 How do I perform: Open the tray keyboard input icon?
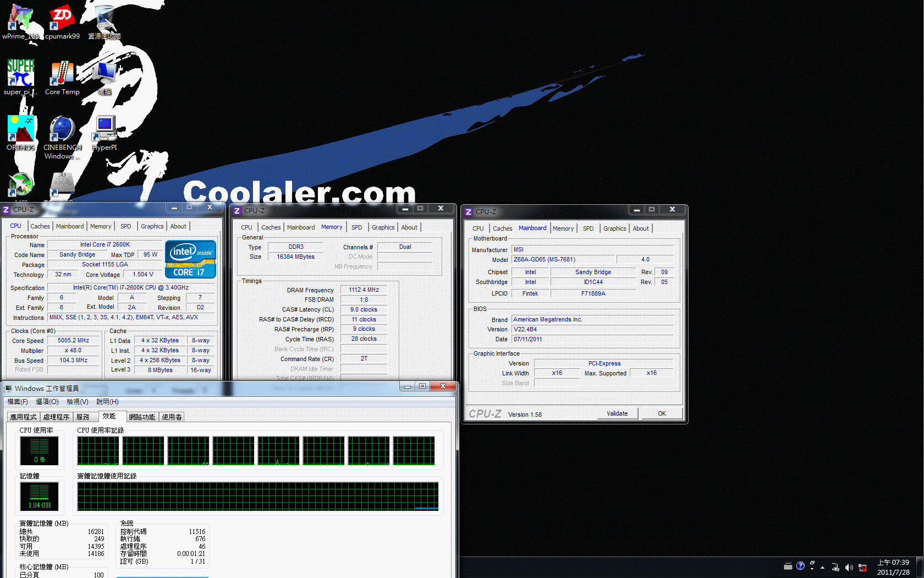788,566
